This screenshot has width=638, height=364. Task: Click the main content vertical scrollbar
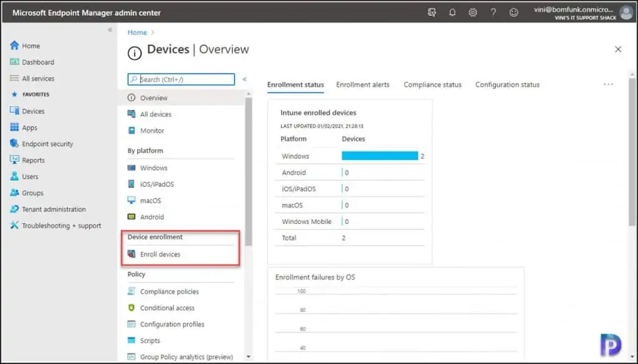click(632, 152)
